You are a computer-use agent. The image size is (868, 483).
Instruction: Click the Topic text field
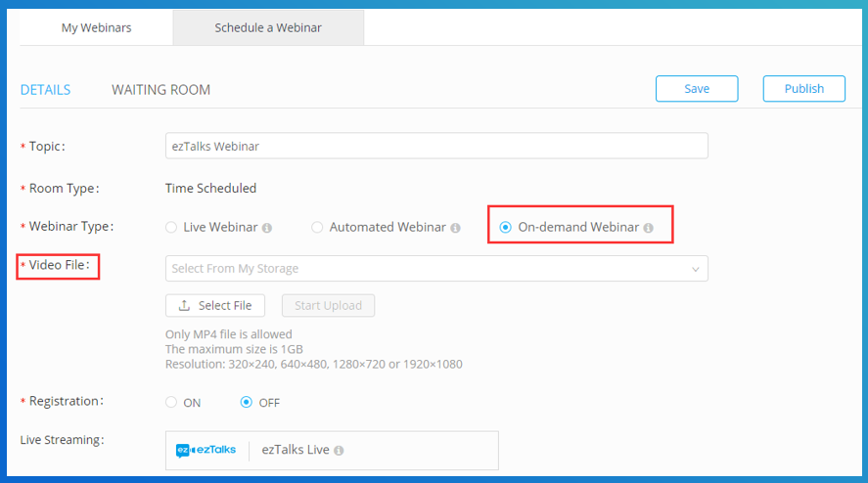click(436, 146)
